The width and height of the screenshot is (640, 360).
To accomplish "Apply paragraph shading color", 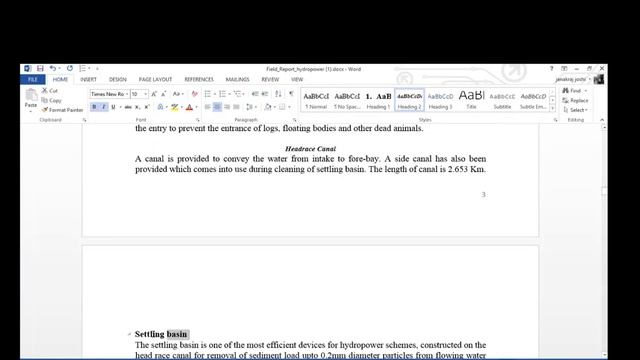I will 268,107.
